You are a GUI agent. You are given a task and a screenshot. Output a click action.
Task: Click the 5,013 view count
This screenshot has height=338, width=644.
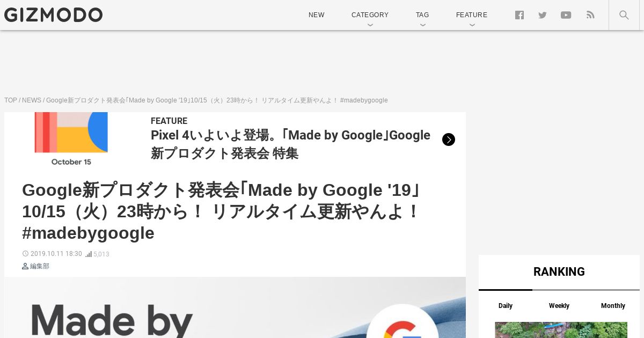pos(101,254)
